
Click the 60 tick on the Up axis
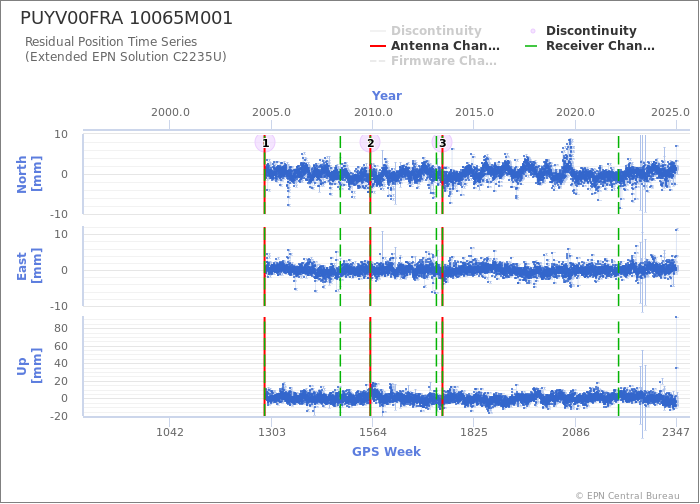click(61, 346)
